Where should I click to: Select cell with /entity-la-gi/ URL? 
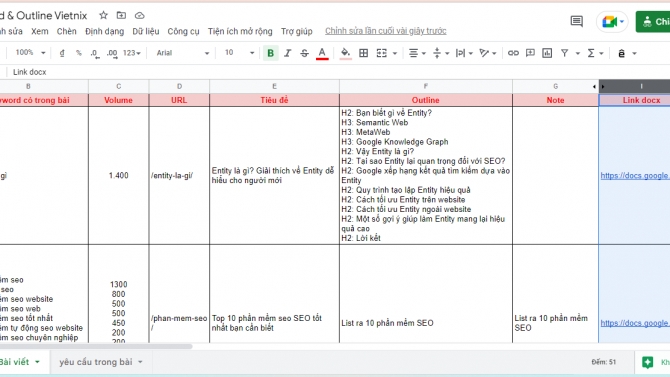pyautogui.click(x=179, y=175)
